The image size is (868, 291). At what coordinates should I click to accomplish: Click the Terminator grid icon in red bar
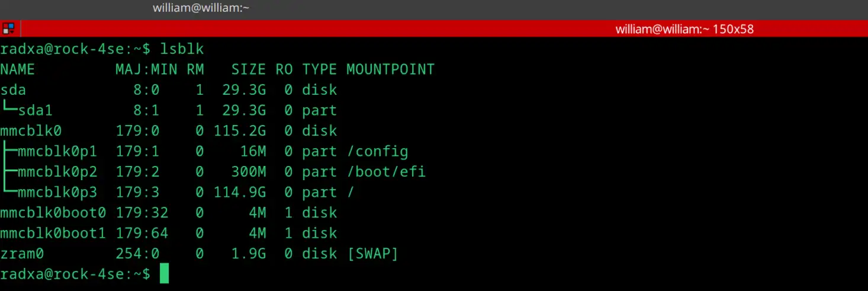coord(8,28)
